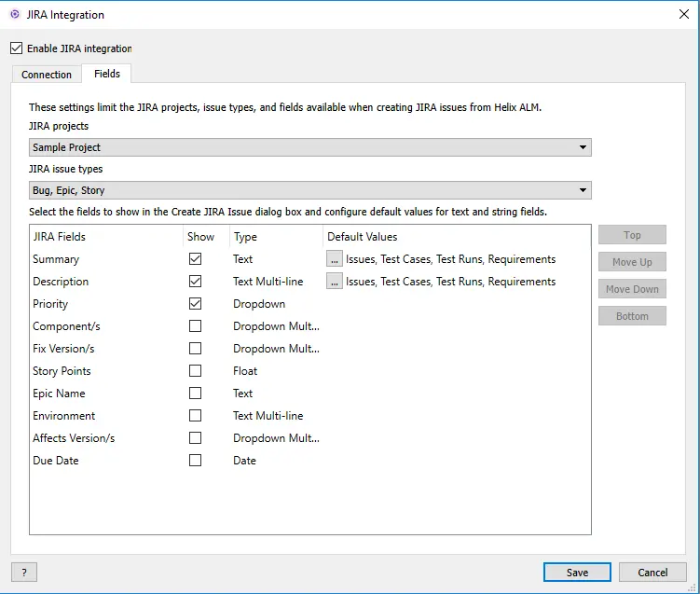Click the Move Up button
Image resolution: width=700 pixels, height=594 pixels.
pyautogui.click(x=632, y=262)
